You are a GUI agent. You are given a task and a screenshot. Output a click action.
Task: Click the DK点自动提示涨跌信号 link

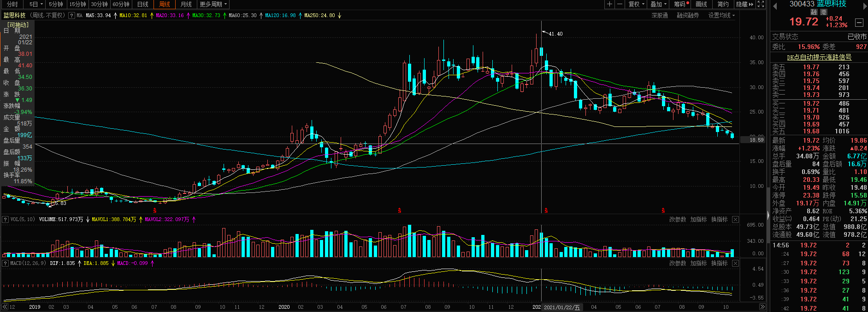(x=819, y=57)
